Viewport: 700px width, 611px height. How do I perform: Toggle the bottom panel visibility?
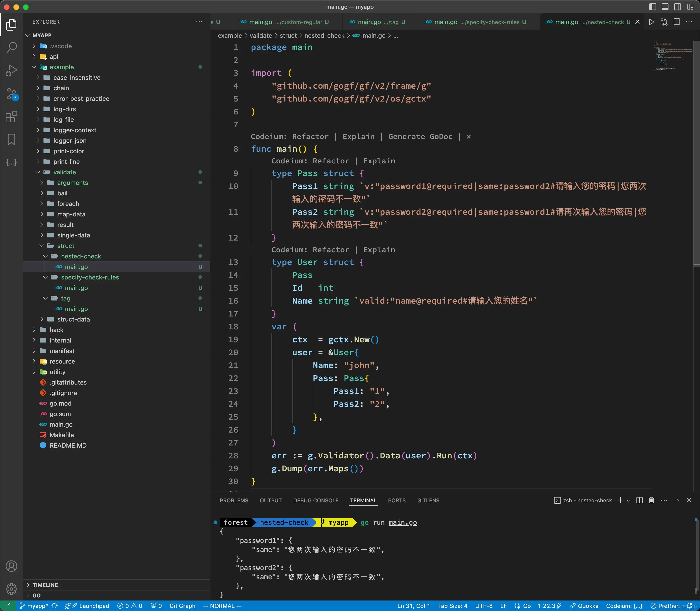[x=665, y=6]
